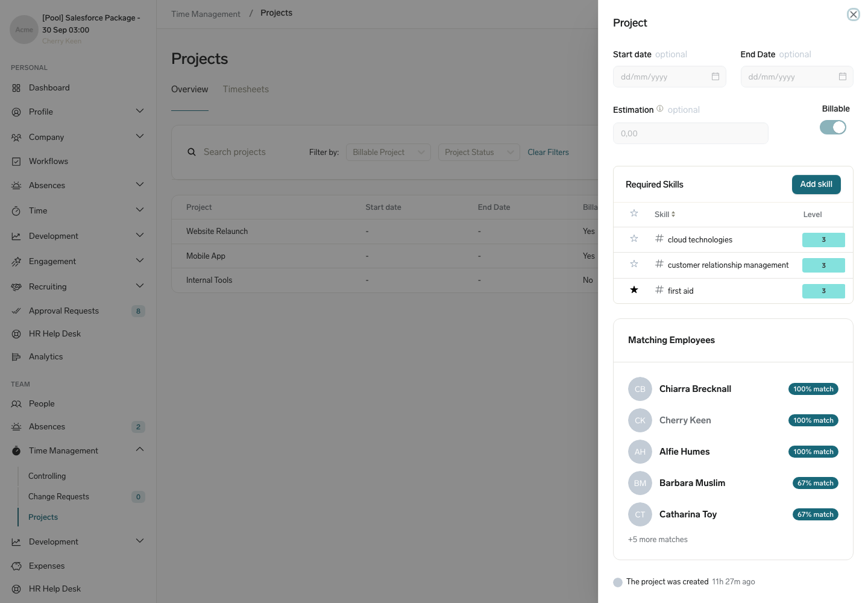Click the star in the skills header

point(634,213)
